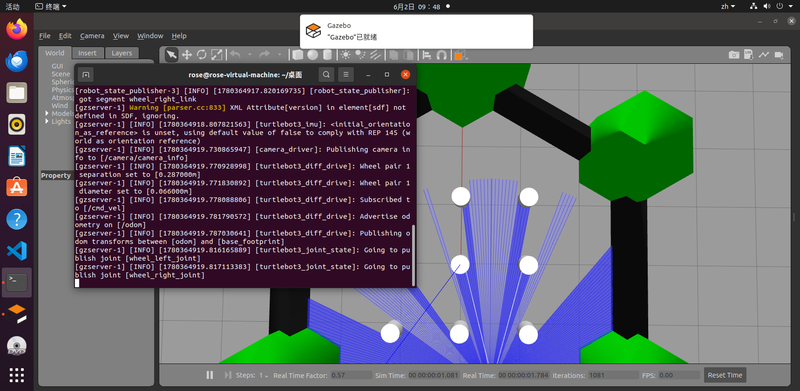Open the Help menu
The width and height of the screenshot is (800, 391).
click(179, 36)
